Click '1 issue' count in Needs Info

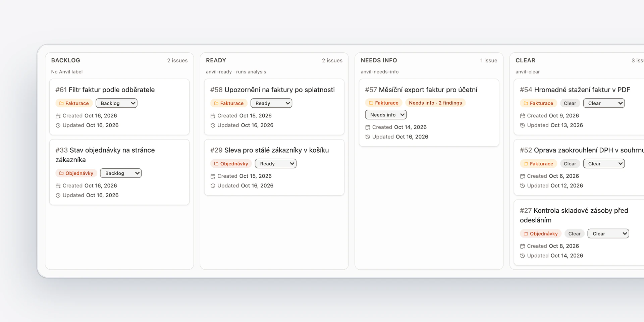pyautogui.click(x=489, y=61)
